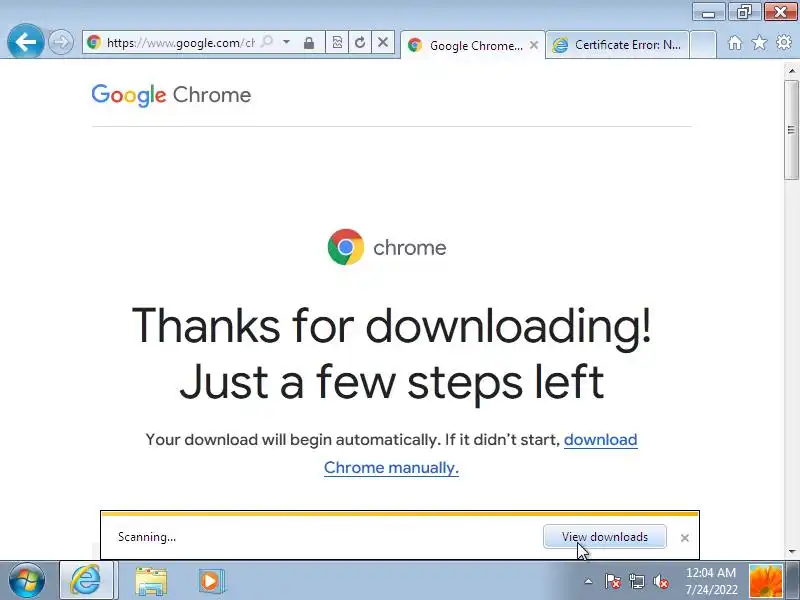Launch Windows Media Player from taskbar
Image resolution: width=800 pixels, height=600 pixels.
[212, 581]
